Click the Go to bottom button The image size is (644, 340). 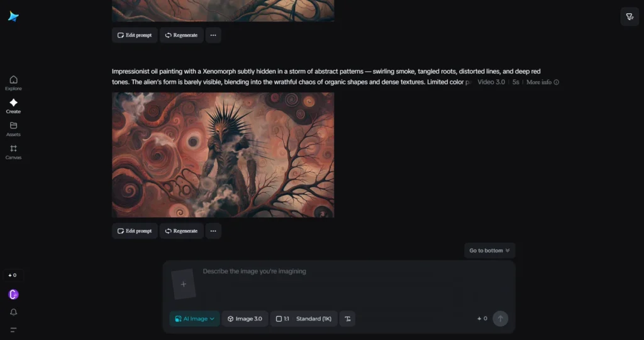click(x=489, y=251)
